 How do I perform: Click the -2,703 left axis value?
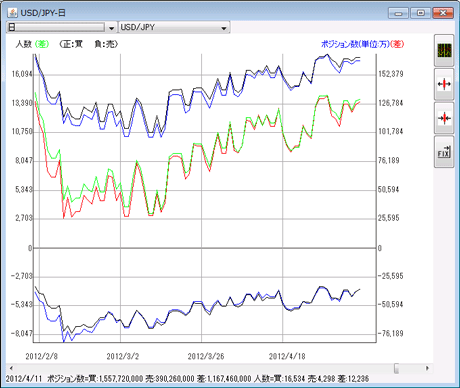coord(22,276)
